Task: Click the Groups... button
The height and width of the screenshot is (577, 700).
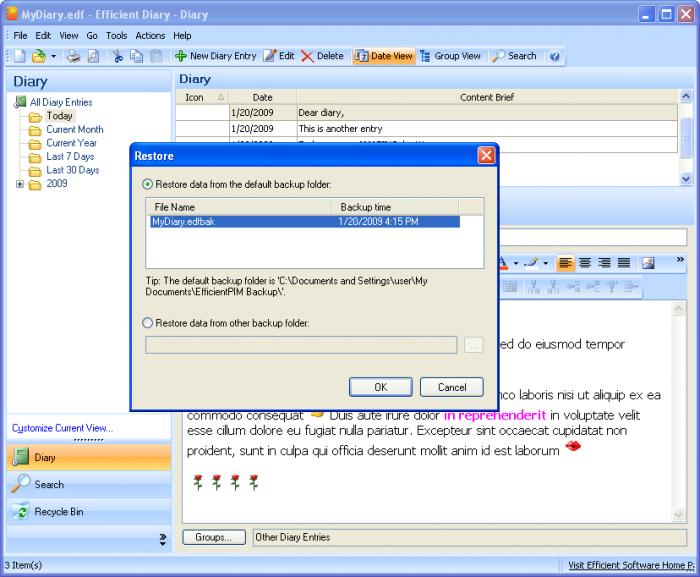Action: [x=214, y=537]
